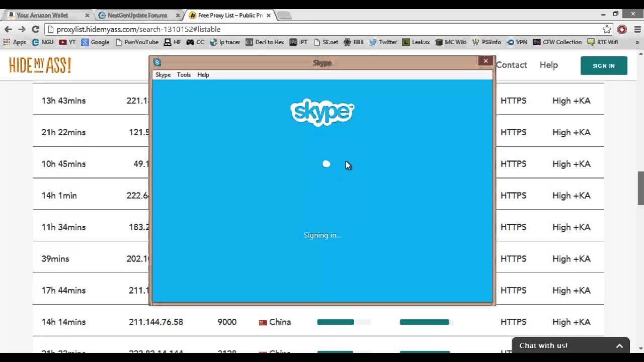
Task: Click the 21h 22mins last update cell
Action: click(63, 132)
